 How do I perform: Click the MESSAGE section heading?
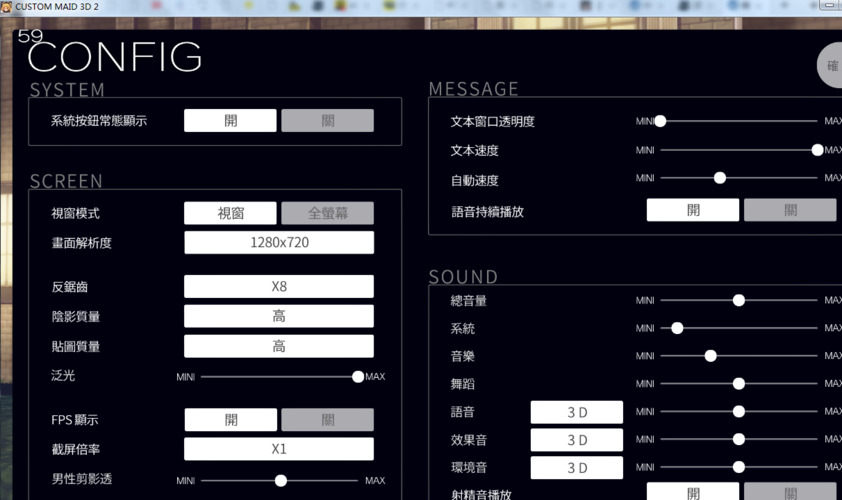pyautogui.click(x=474, y=89)
